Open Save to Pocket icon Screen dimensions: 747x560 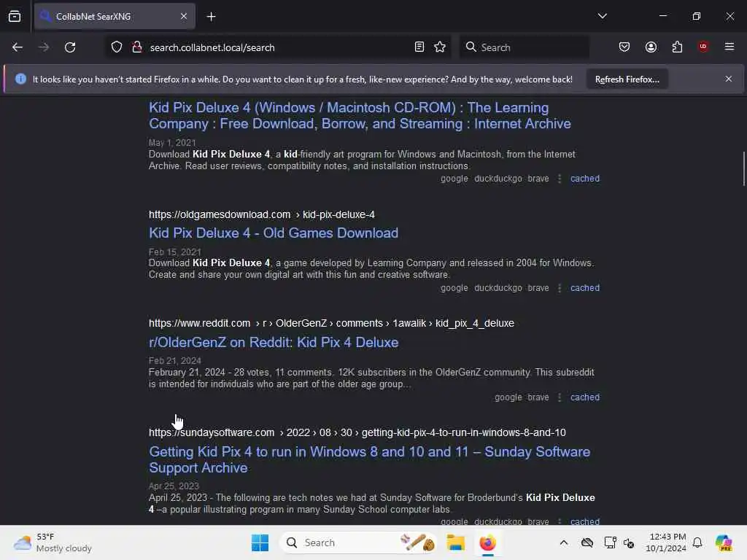pos(624,47)
